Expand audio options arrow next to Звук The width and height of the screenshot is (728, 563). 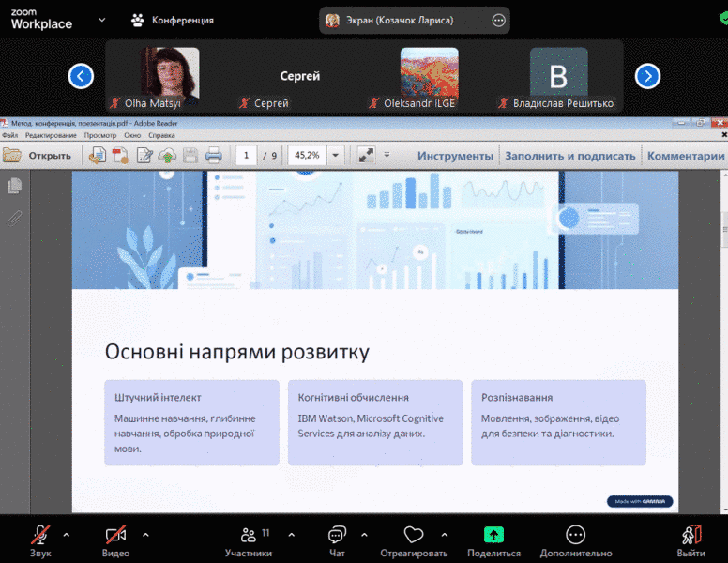point(66,535)
